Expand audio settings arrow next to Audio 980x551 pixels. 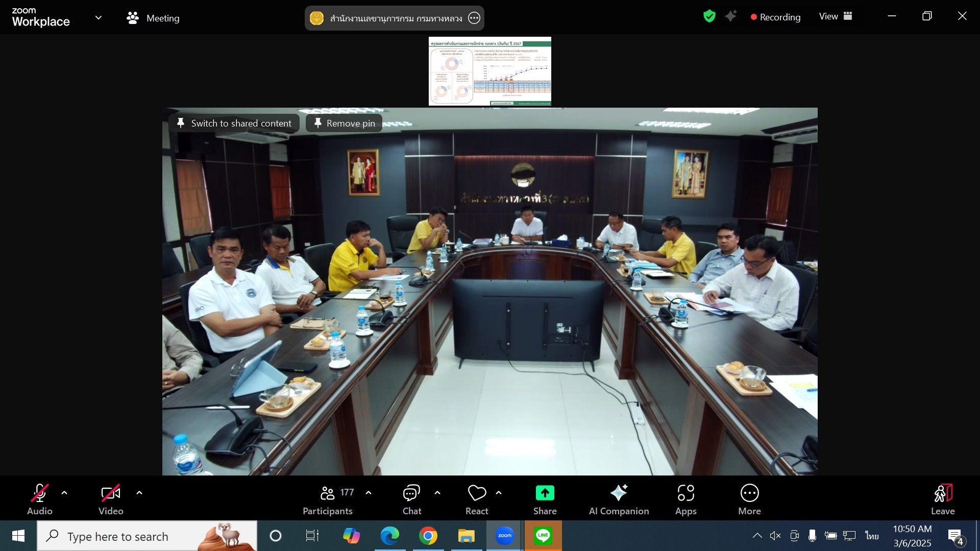(64, 493)
